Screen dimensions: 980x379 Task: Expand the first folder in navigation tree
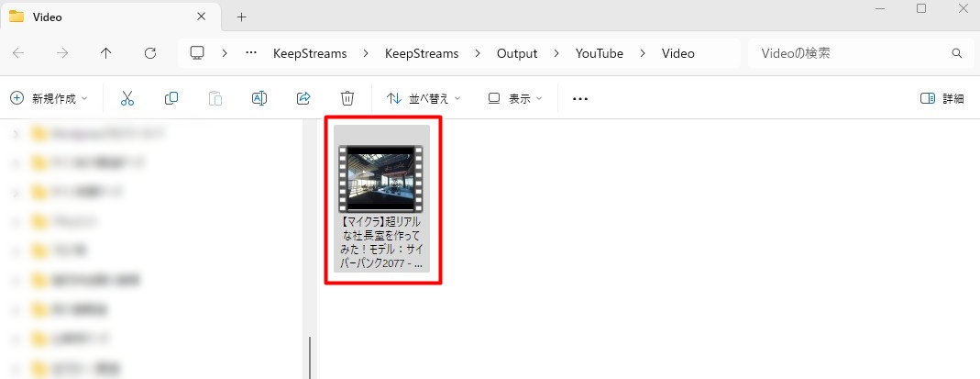(x=17, y=133)
